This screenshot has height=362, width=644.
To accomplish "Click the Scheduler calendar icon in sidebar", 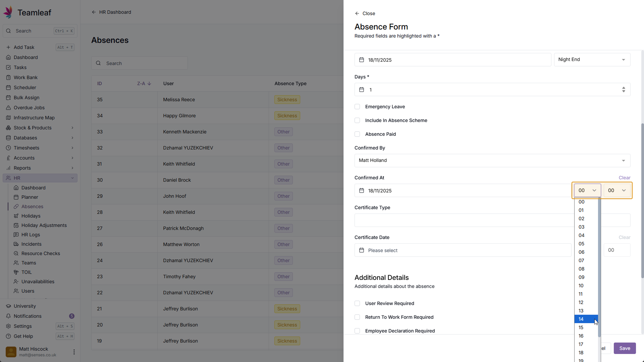I will point(8,87).
